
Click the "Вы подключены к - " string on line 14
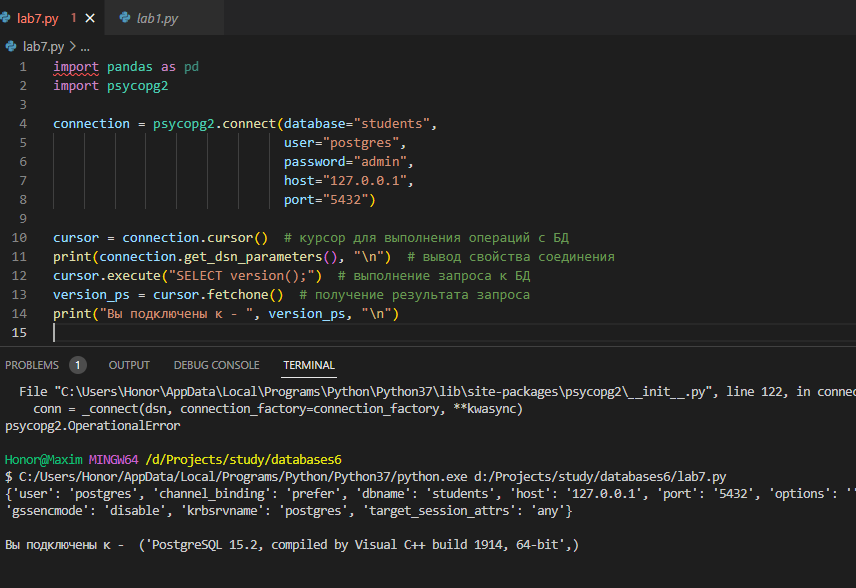176,313
